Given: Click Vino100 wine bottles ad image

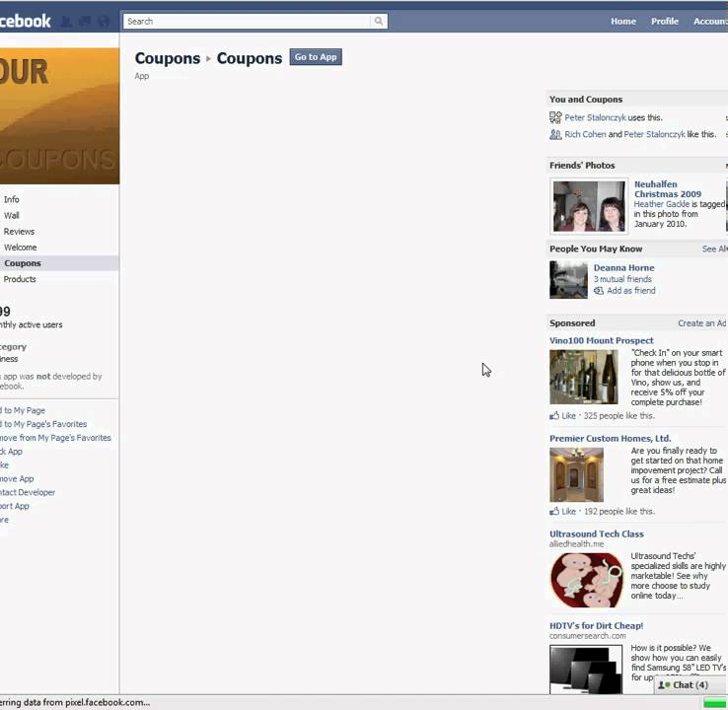Looking at the screenshot, I should point(584,377).
